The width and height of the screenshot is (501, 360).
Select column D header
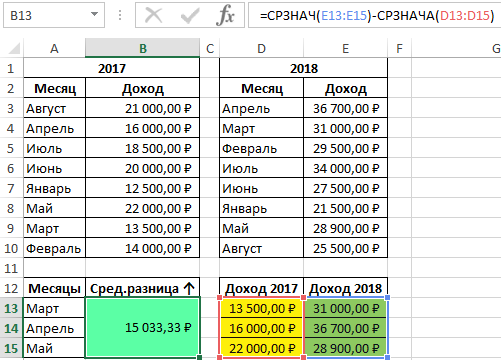262,49
